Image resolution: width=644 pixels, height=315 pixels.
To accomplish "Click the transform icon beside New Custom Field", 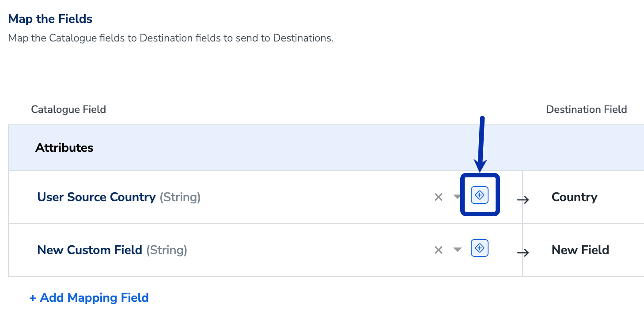I will point(480,248).
